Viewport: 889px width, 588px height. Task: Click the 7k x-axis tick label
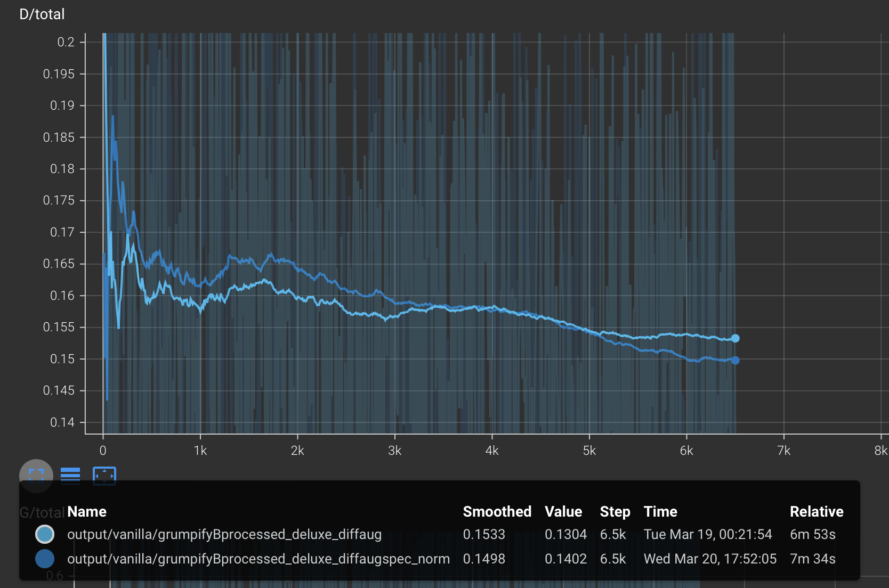pyautogui.click(x=783, y=451)
